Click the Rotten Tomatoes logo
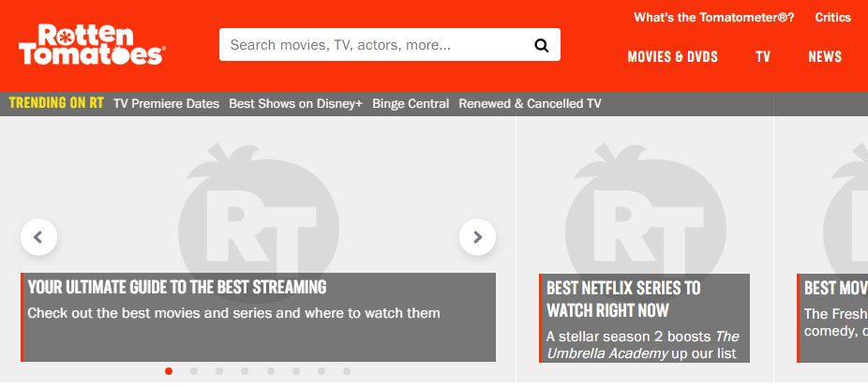The height and width of the screenshot is (389, 868). pos(91,44)
